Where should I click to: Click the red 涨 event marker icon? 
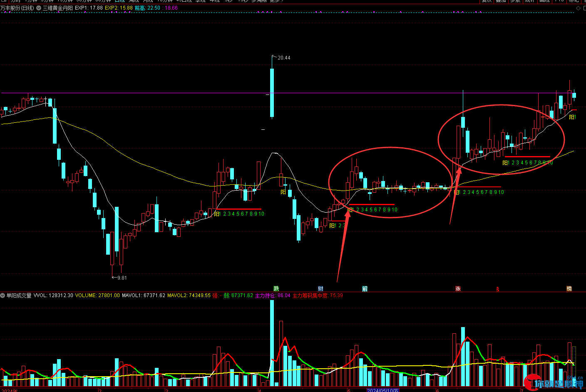tap(458, 289)
